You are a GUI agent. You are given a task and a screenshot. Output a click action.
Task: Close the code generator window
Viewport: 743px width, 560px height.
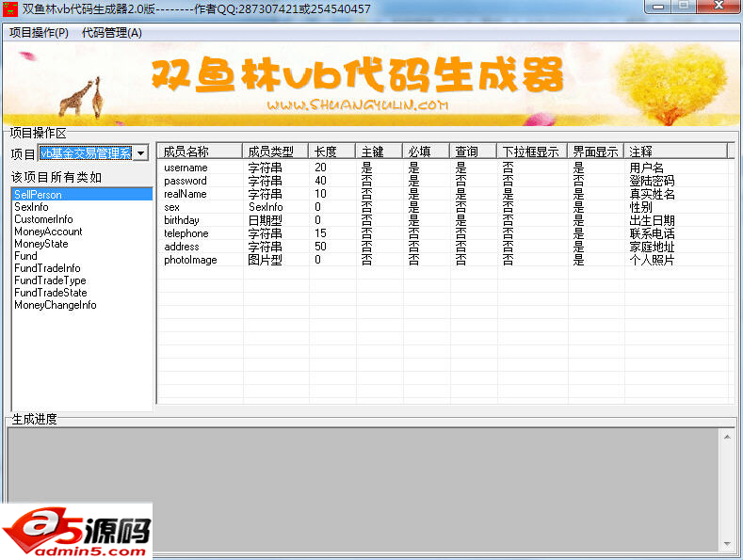pyautogui.click(x=718, y=7)
